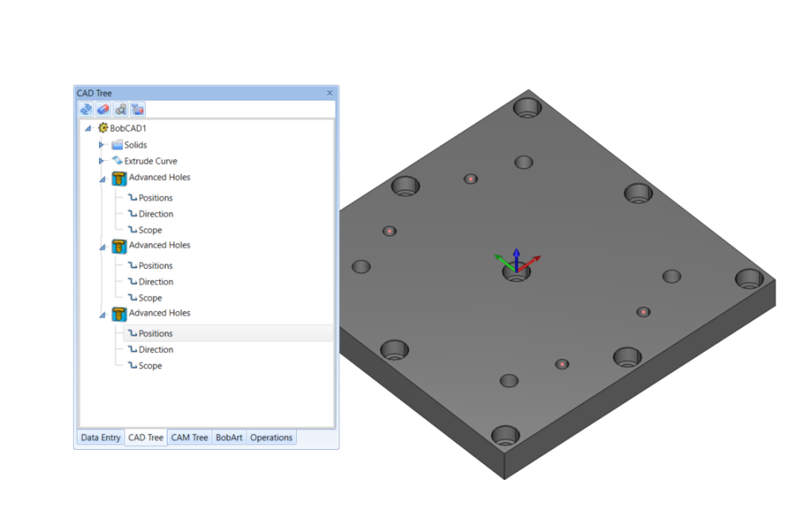Click the screw icon of the first Advanced Holes

[119, 178]
